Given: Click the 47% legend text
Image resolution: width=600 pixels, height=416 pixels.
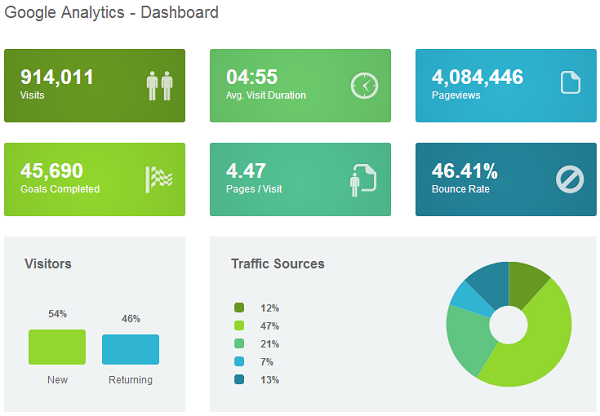Looking at the screenshot, I should 270,326.
